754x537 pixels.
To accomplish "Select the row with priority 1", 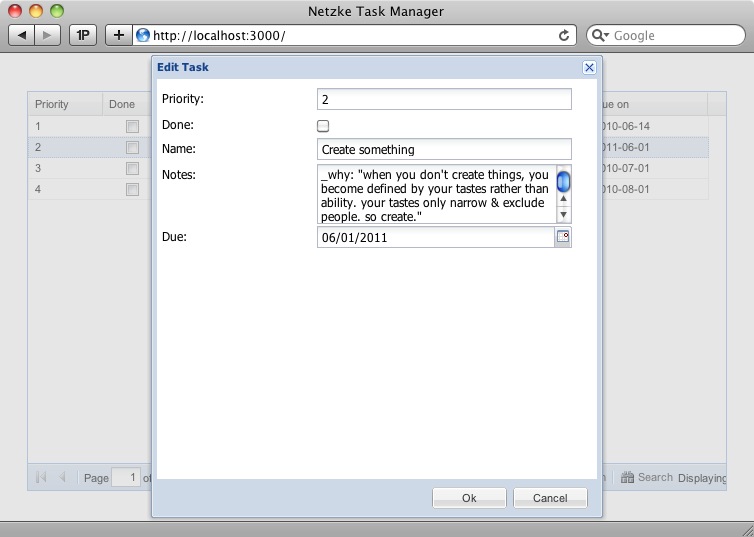I will (x=90, y=126).
